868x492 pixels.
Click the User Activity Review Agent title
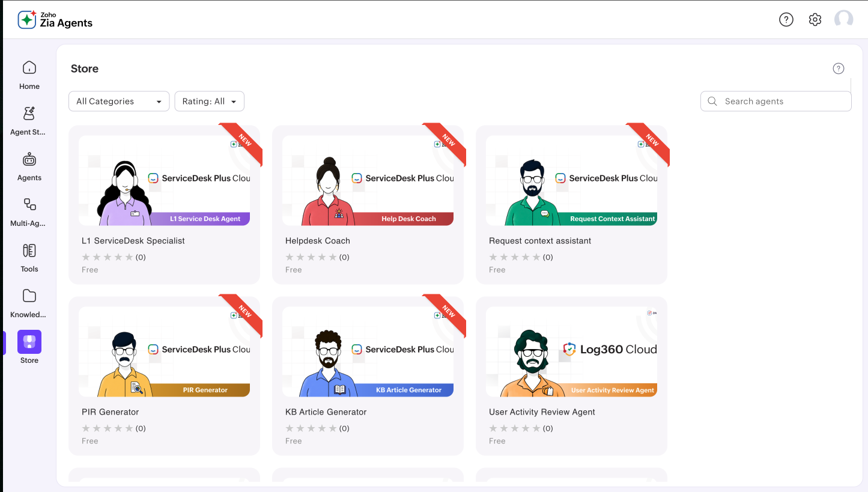pyautogui.click(x=542, y=412)
